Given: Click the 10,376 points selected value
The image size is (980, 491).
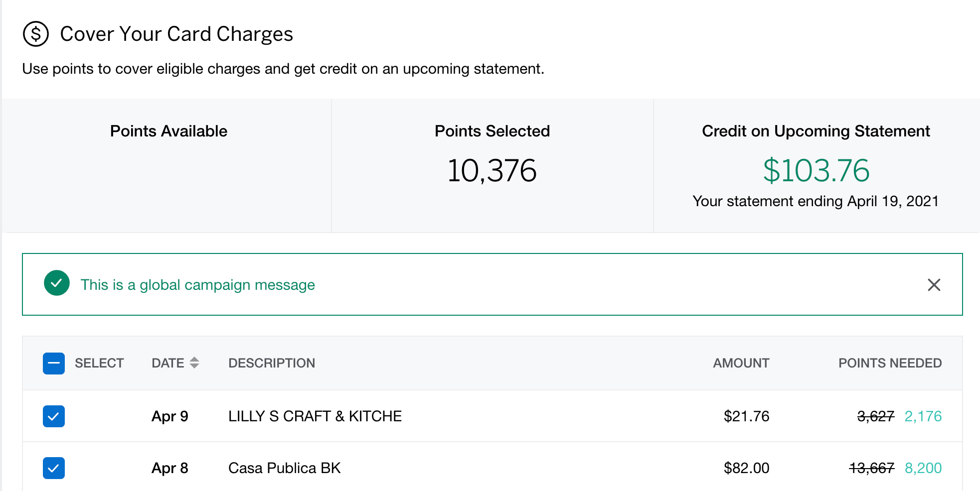Looking at the screenshot, I should point(492,170).
